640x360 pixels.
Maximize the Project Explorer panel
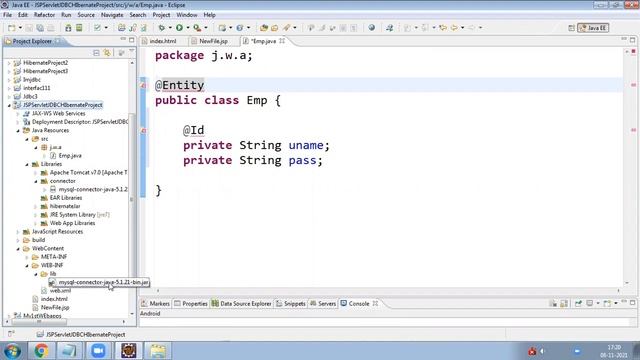tap(131, 40)
